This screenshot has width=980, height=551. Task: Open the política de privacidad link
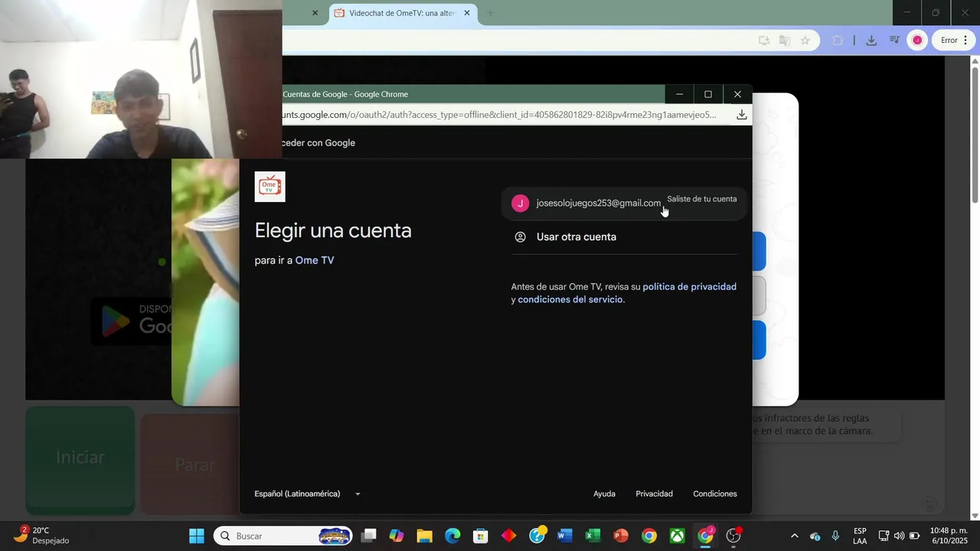(x=689, y=287)
